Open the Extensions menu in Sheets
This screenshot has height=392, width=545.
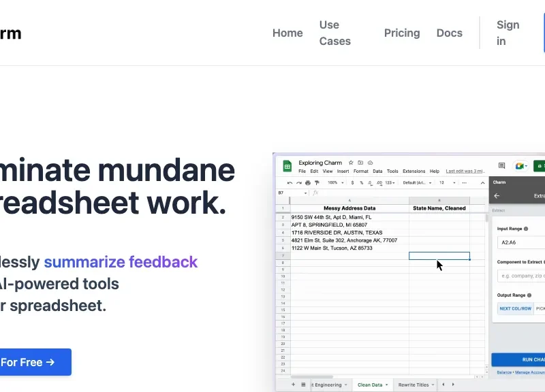(414, 171)
